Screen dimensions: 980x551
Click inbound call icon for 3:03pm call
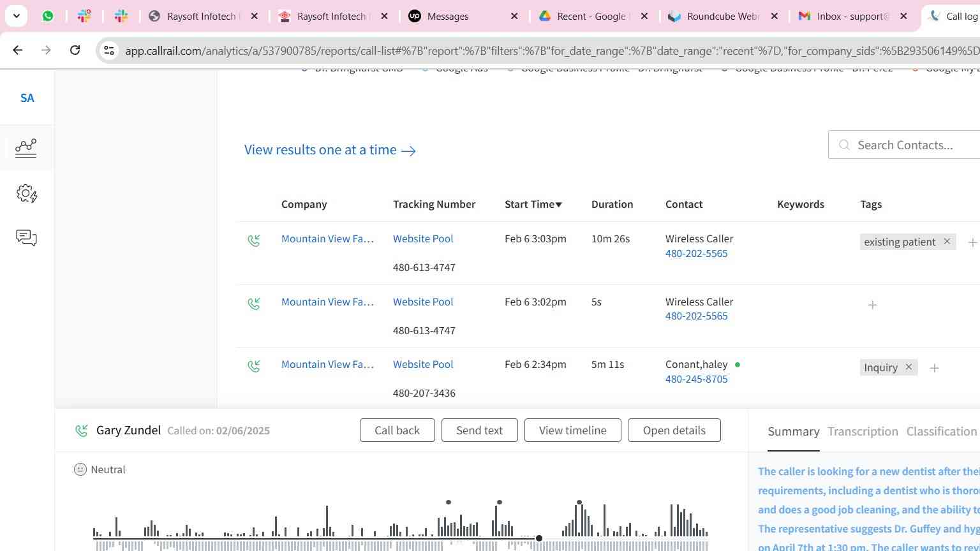(254, 240)
